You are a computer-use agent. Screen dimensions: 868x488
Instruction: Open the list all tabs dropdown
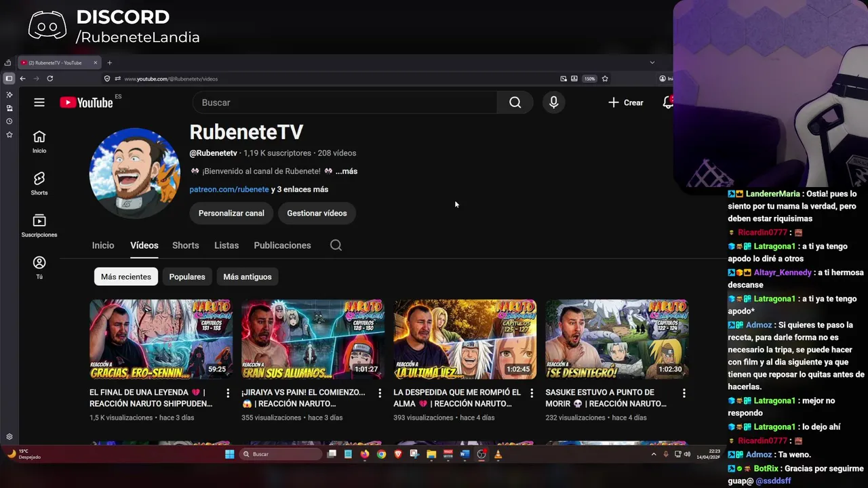(652, 62)
